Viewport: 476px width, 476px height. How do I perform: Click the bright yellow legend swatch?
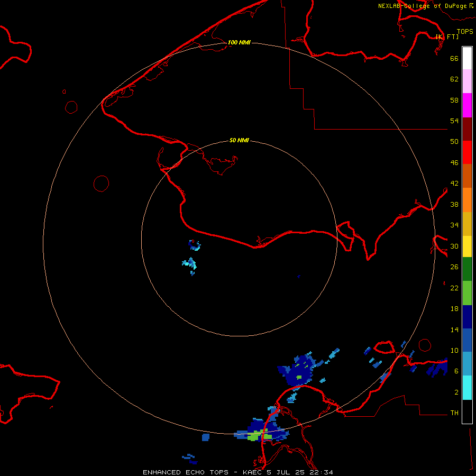[467, 246]
